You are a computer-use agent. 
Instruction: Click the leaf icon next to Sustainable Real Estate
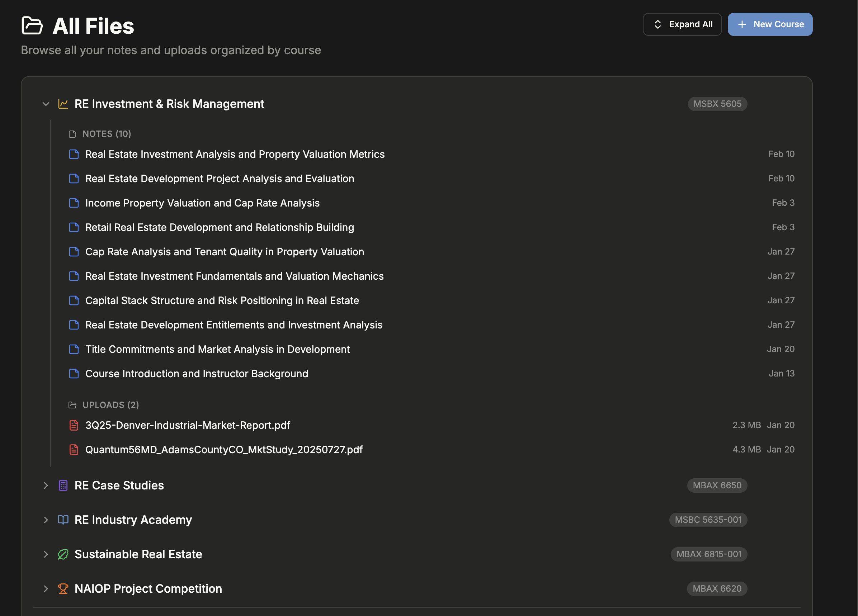[x=63, y=554]
